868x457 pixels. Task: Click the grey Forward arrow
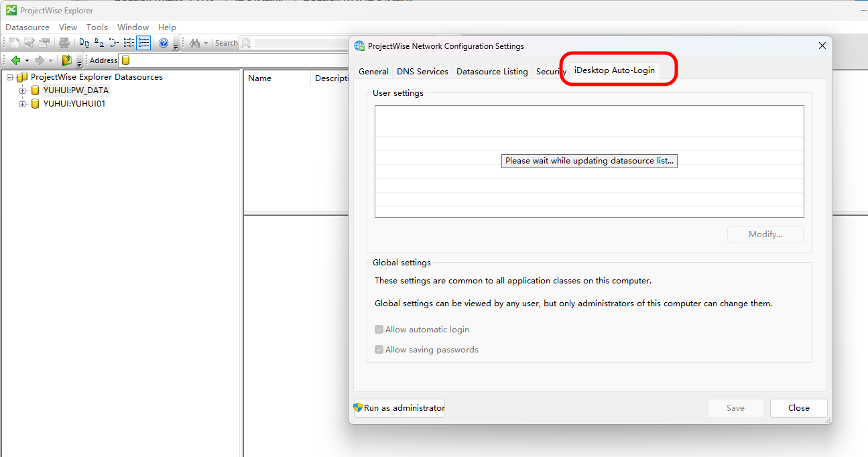pyautogui.click(x=40, y=60)
